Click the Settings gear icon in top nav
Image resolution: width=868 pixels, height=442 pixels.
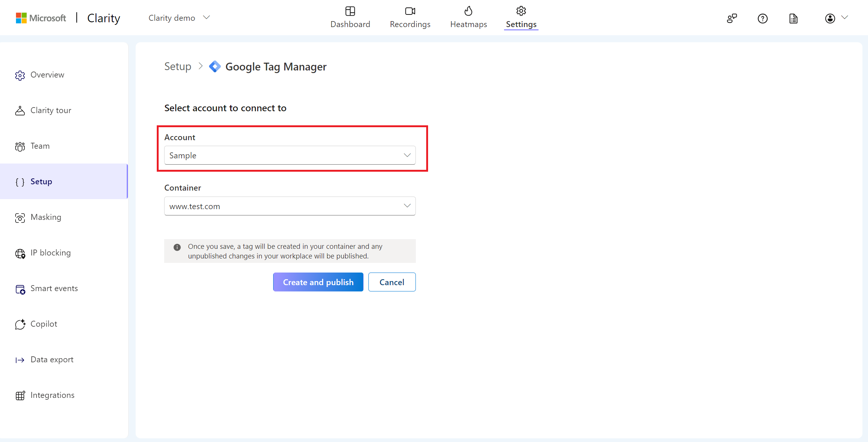coord(521,11)
